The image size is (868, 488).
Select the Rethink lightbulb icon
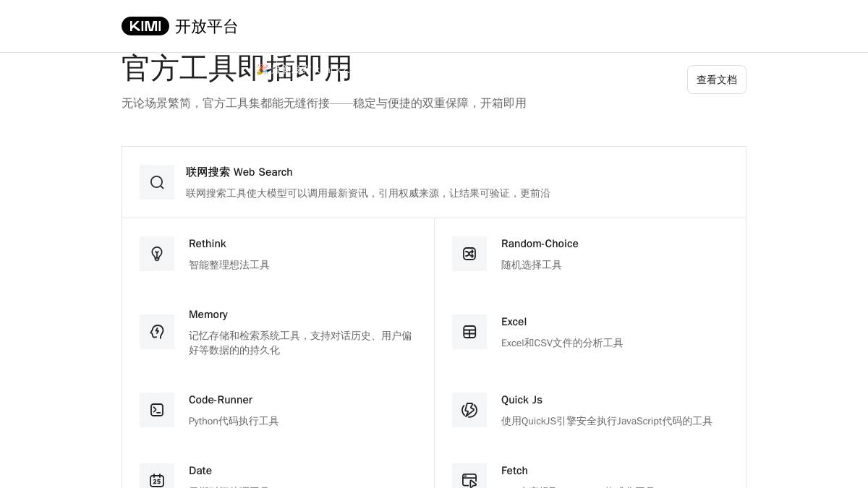[x=157, y=254]
